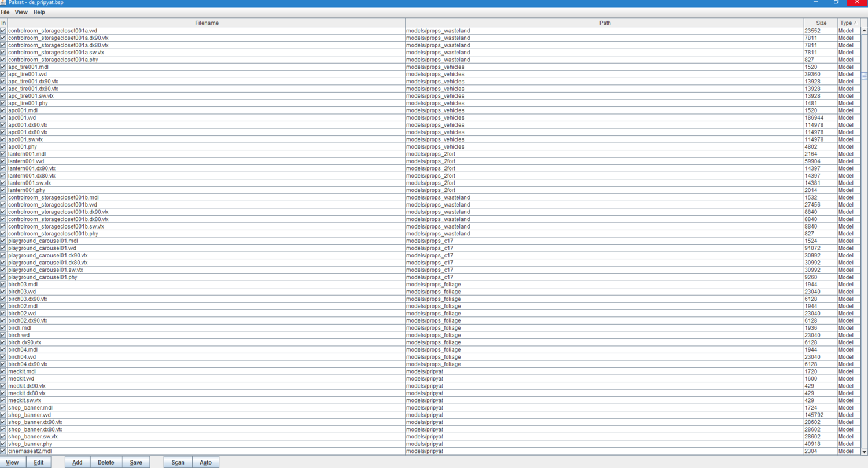This screenshot has width=868, height=468.
Task: Toggle the shop_banner.phy checkbox
Action: (x=3, y=444)
